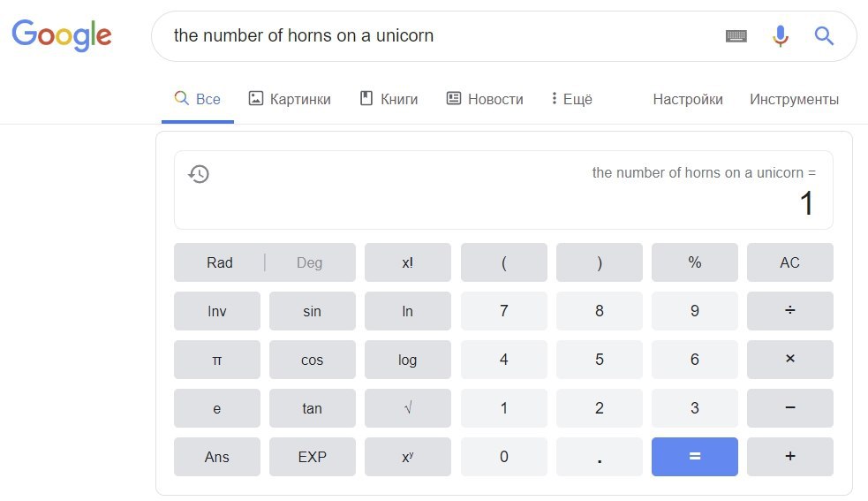Start voice search with the microphone
This screenshot has width=868, height=501.
pos(780,36)
